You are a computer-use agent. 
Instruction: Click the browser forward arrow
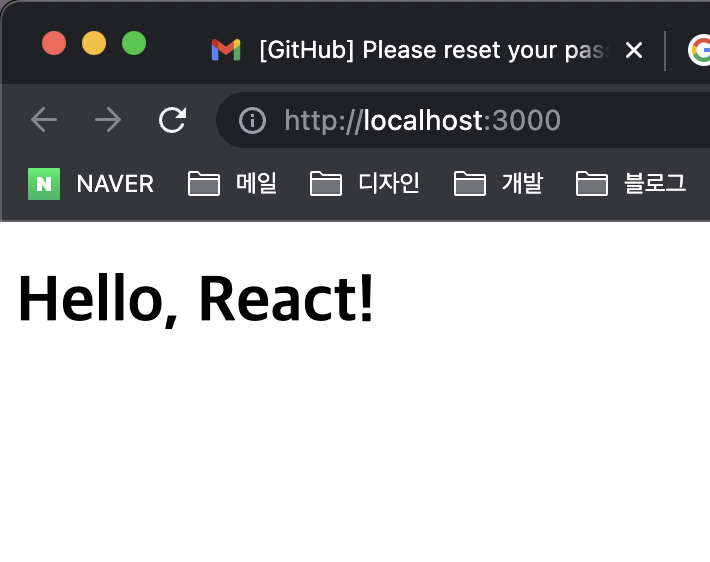108,120
